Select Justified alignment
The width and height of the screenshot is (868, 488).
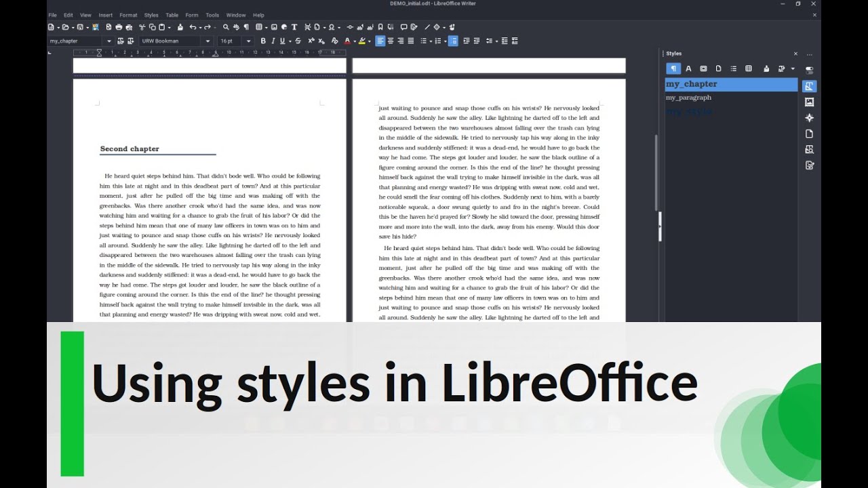[x=410, y=41]
